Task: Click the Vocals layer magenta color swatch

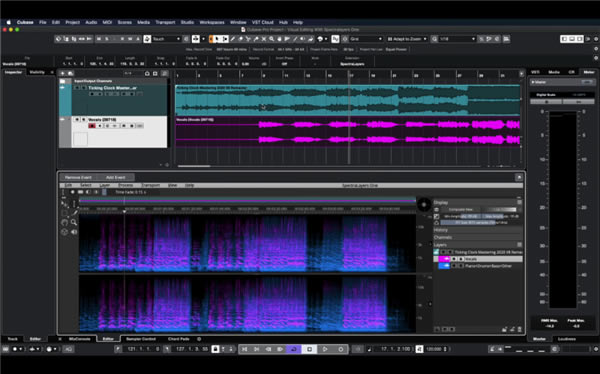Action: coord(444,259)
